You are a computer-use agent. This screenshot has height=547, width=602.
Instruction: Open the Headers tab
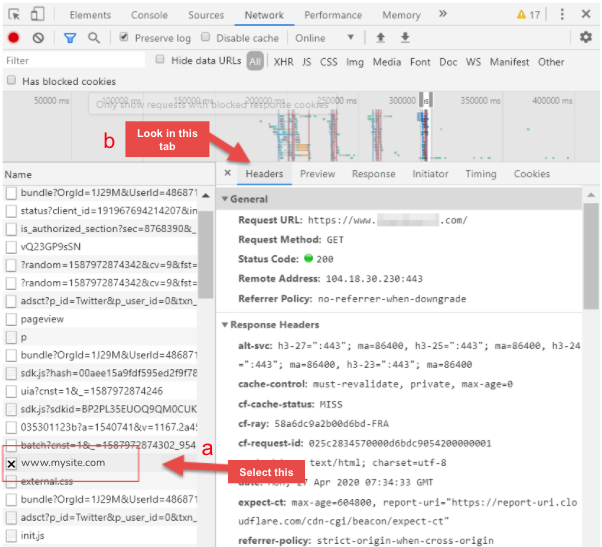point(264,174)
